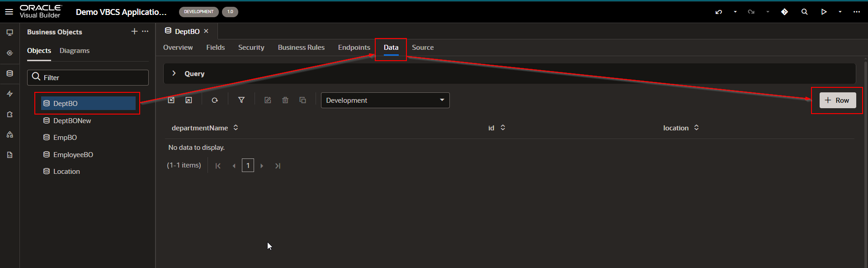
Task: Open Business Objects panel more options menu
Action: coord(145,31)
